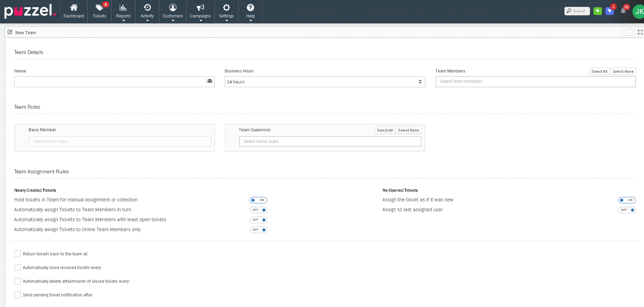Click the green plus add button
Screen dimensions: 644x307
point(598,11)
